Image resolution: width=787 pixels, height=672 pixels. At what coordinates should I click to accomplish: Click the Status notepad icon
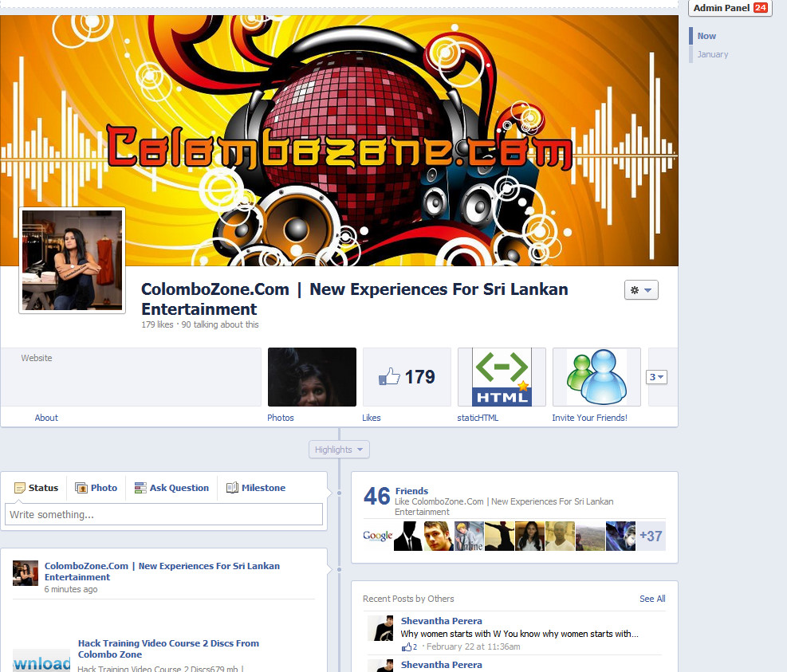pos(20,488)
